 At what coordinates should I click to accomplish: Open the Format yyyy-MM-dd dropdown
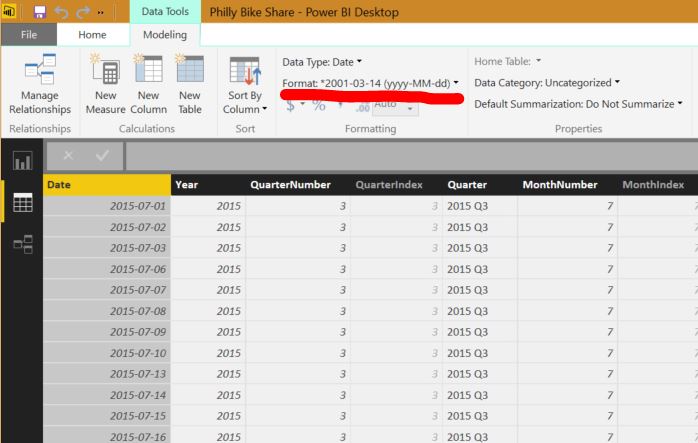coord(370,83)
